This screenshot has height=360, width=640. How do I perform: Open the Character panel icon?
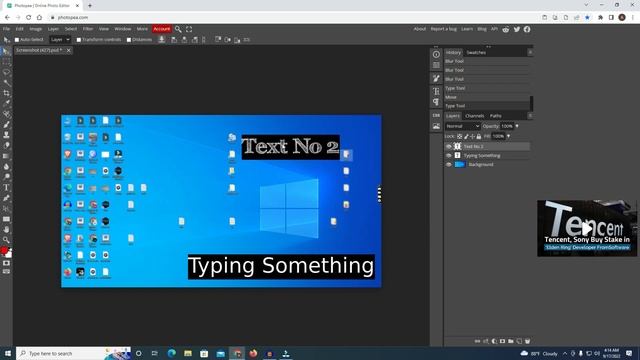pyautogui.click(x=436, y=91)
